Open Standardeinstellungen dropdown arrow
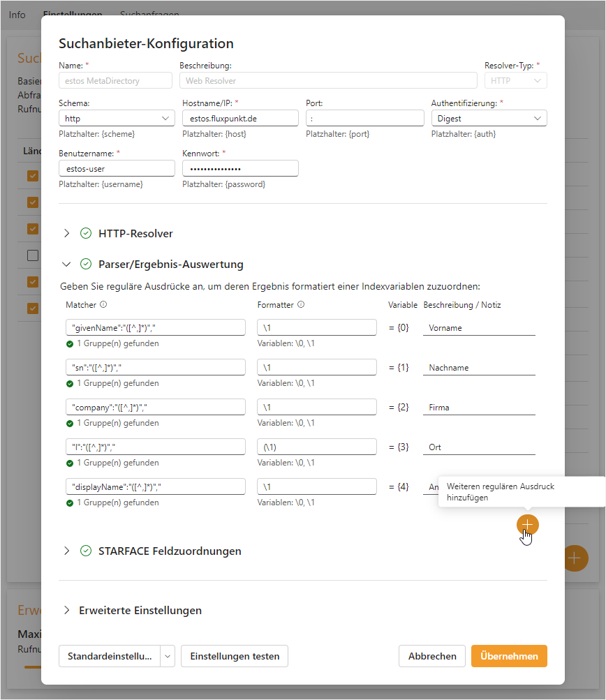Image resolution: width=606 pixels, height=700 pixels. pos(168,656)
